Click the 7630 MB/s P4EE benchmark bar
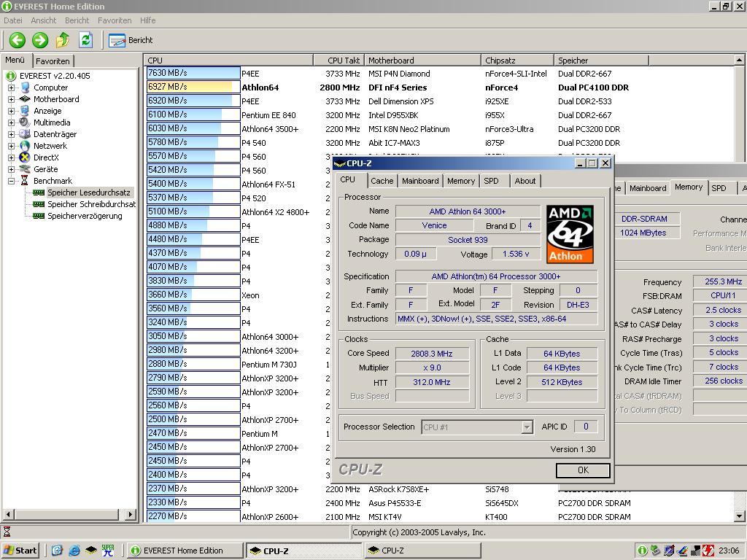The image size is (747, 560). click(x=193, y=73)
